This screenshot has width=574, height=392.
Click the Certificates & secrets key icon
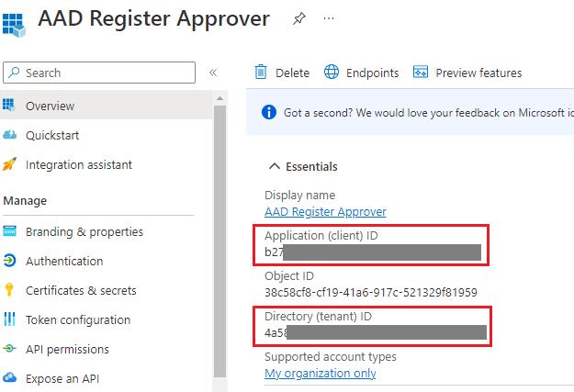(10, 290)
